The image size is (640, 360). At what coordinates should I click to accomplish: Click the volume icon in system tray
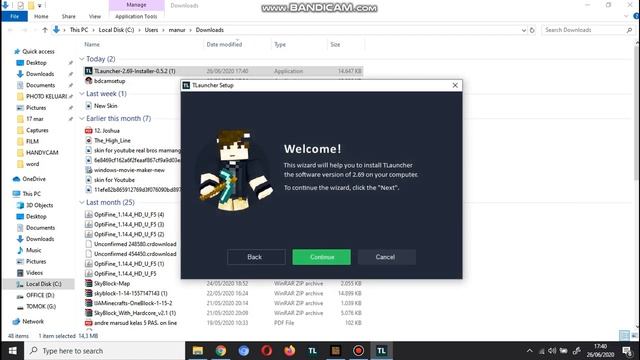click(552, 351)
